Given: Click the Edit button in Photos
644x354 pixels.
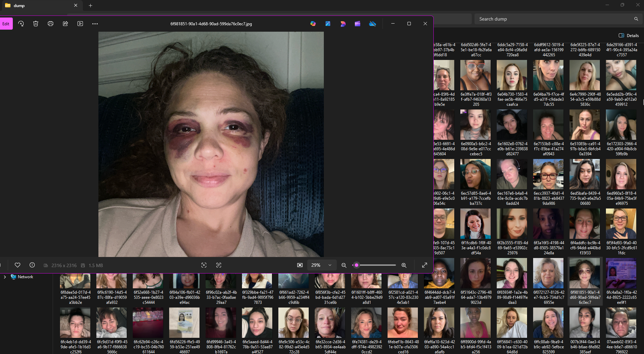Looking at the screenshot, I should [x=6, y=24].
